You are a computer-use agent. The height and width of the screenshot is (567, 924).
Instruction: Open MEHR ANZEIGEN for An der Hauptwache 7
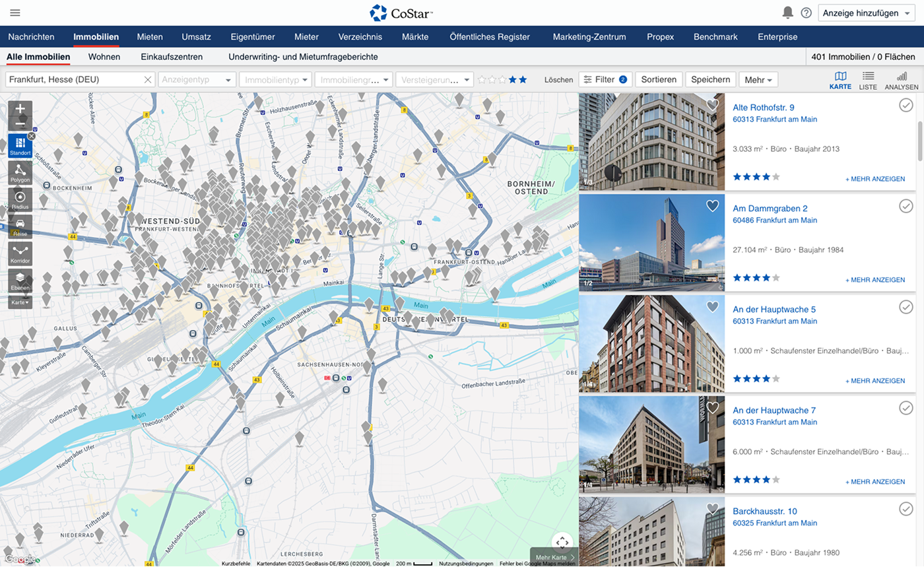pos(874,482)
